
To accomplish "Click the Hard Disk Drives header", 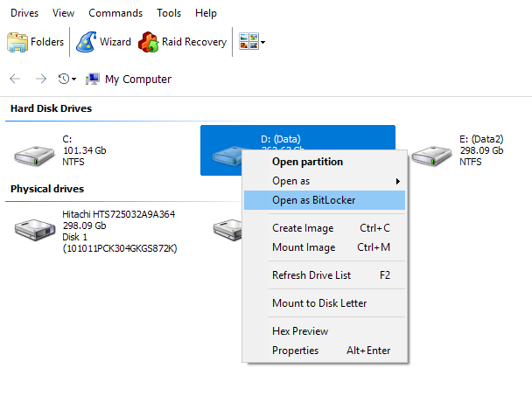I will pyautogui.click(x=52, y=108).
